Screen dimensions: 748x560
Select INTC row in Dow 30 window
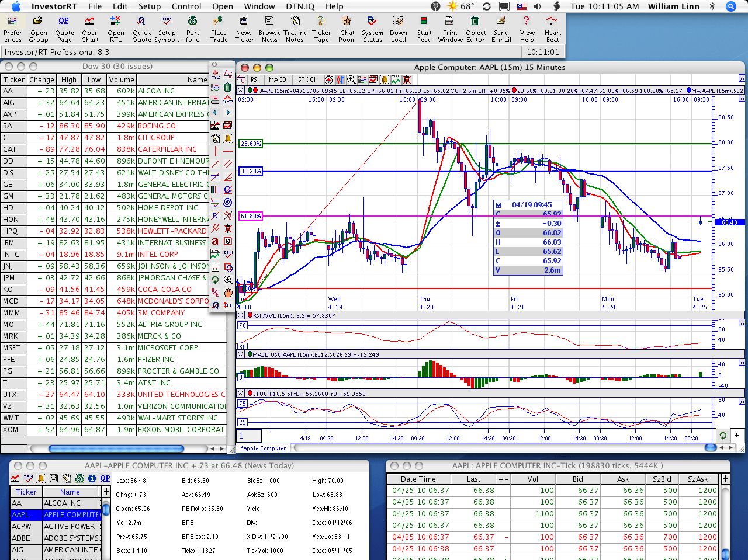113,255
